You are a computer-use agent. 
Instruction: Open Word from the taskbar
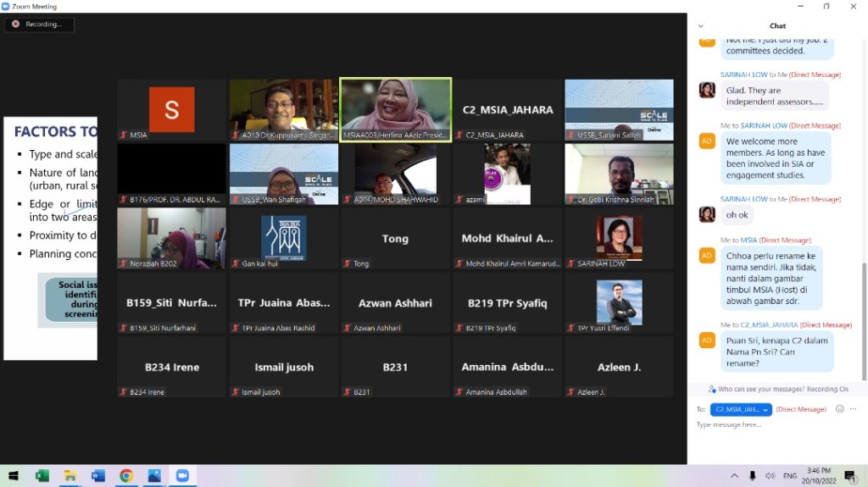(x=98, y=476)
